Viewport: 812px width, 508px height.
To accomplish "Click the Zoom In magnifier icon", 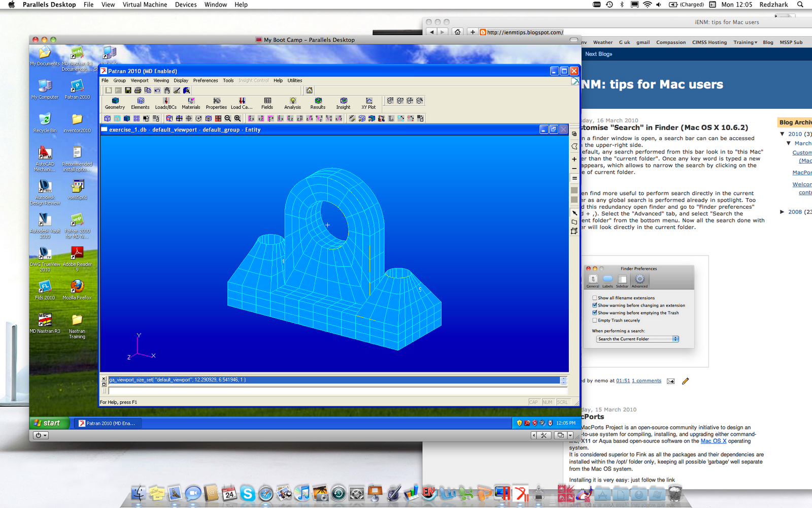I will (238, 118).
